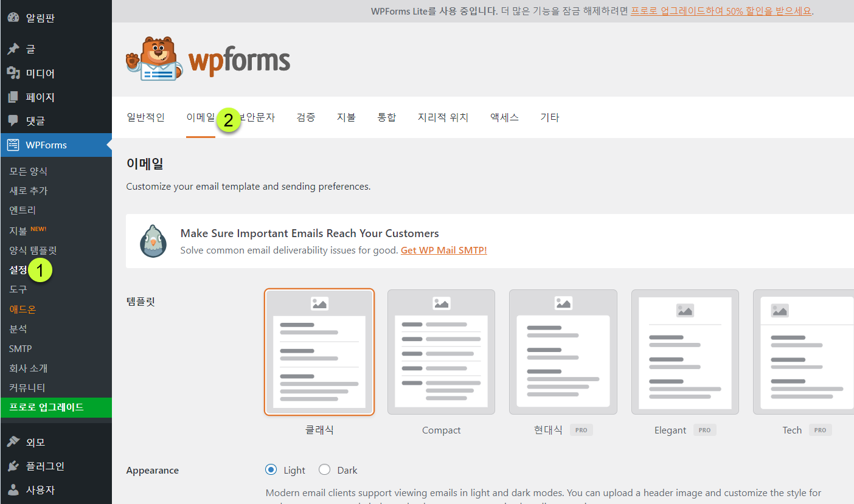Screen dimensions: 854x504
Task: Click the WP Mail SMTP pigeon icon
Action: tap(153, 241)
